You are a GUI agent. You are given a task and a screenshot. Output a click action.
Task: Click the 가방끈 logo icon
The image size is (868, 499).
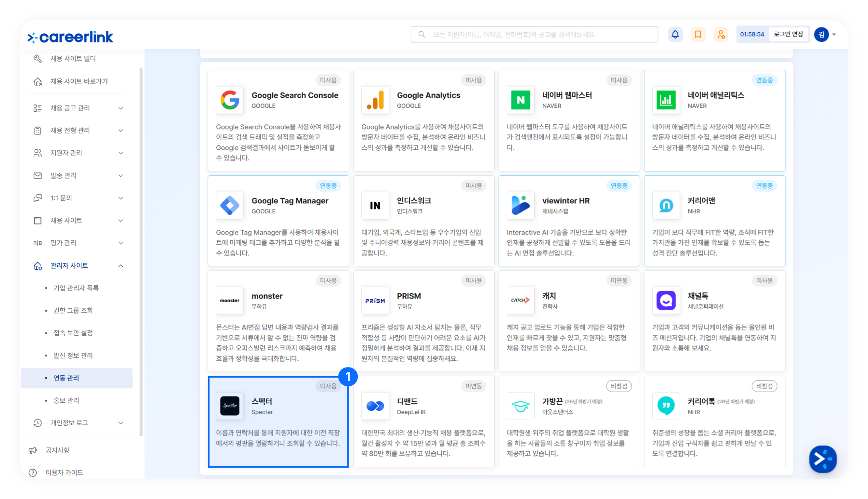tap(521, 406)
